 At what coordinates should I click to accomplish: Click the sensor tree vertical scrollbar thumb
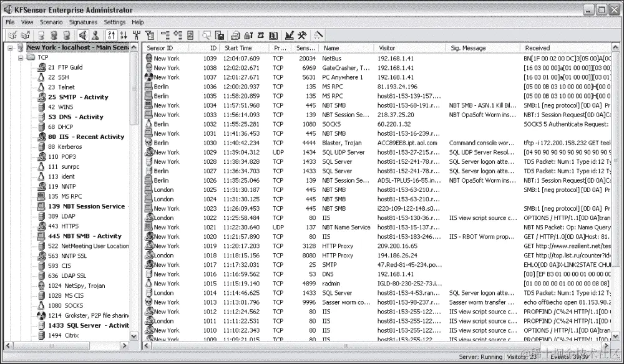point(134,87)
